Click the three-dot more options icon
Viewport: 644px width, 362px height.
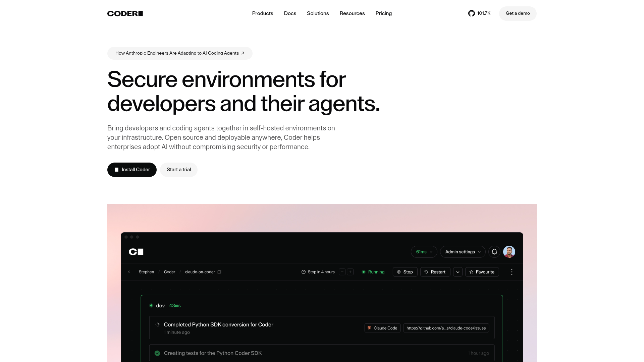[x=512, y=272]
